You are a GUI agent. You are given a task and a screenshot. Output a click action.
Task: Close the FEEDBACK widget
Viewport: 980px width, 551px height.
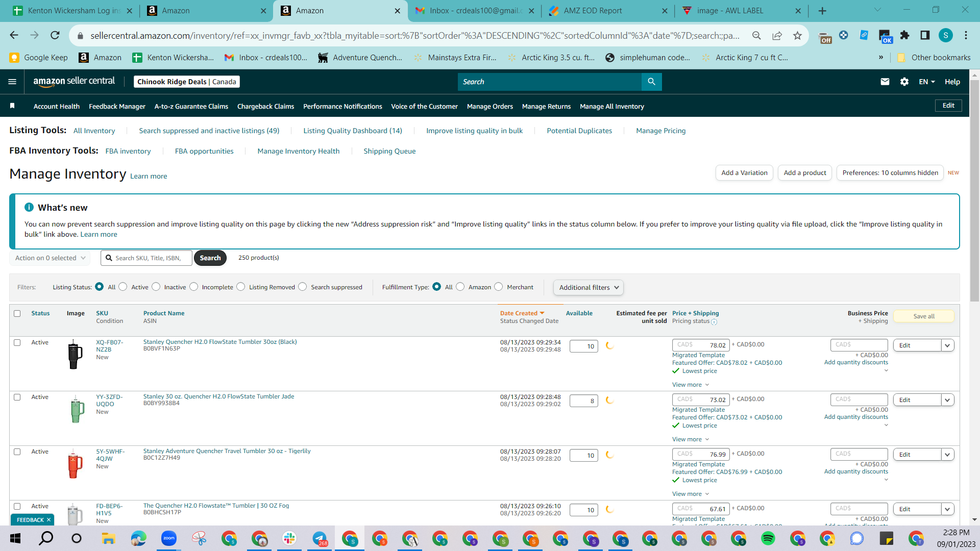(48, 520)
